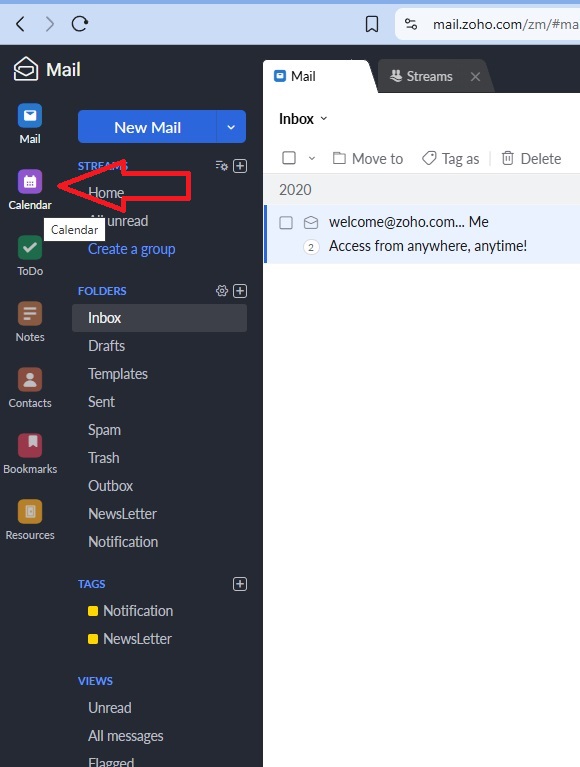The width and height of the screenshot is (580, 767).
Task: Select the Mail tab
Action: [x=295, y=76]
